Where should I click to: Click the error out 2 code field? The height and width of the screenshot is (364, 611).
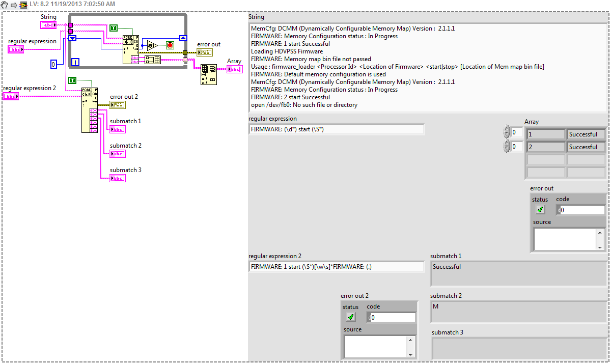[x=393, y=317]
